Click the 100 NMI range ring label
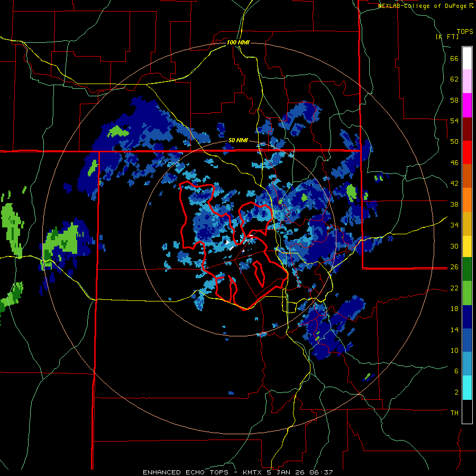This screenshot has height=476, width=476. click(238, 42)
